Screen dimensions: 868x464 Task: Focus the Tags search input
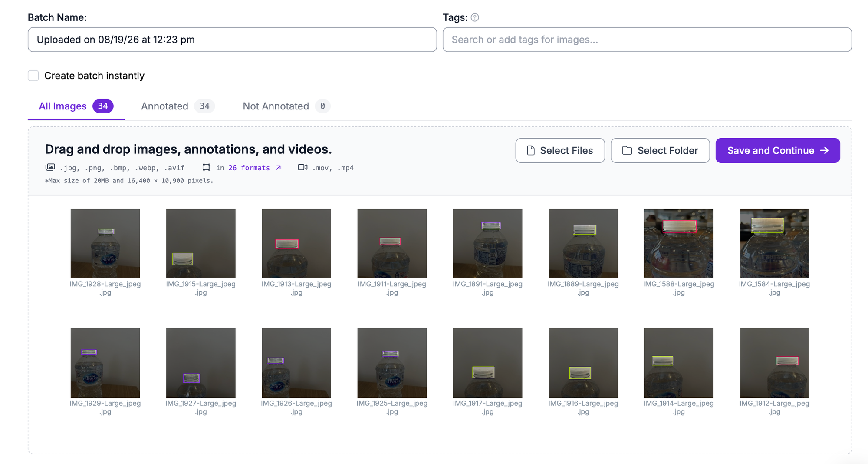pos(647,40)
